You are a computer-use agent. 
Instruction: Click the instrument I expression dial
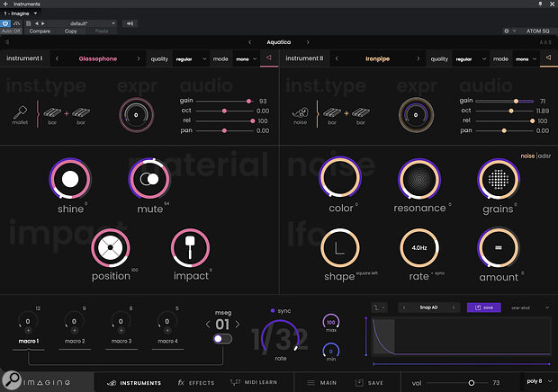(x=136, y=115)
